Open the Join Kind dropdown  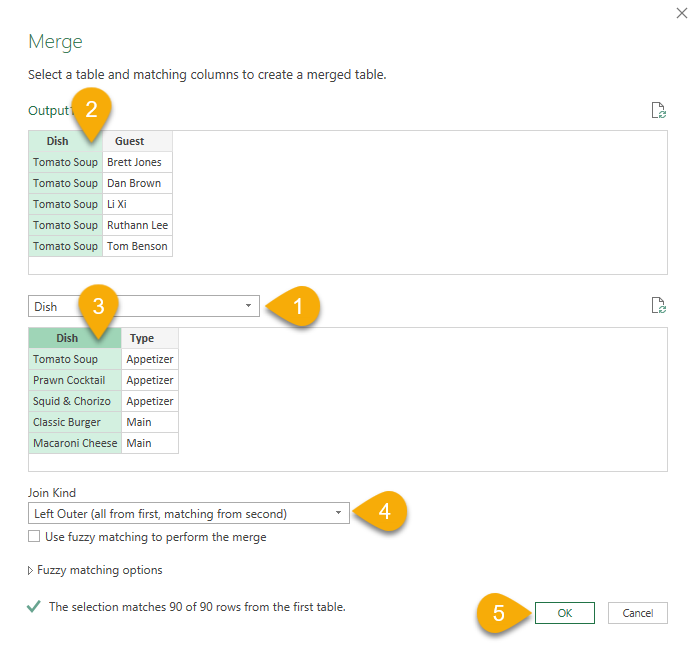(338, 514)
